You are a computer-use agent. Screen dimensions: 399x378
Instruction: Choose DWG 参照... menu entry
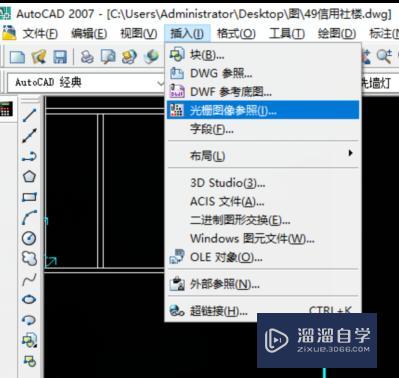click(263, 73)
